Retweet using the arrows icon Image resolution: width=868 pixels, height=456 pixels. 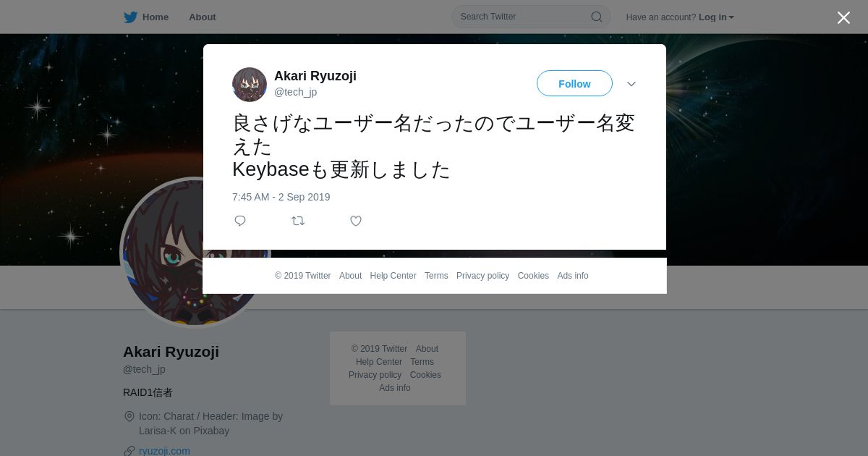(x=298, y=221)
